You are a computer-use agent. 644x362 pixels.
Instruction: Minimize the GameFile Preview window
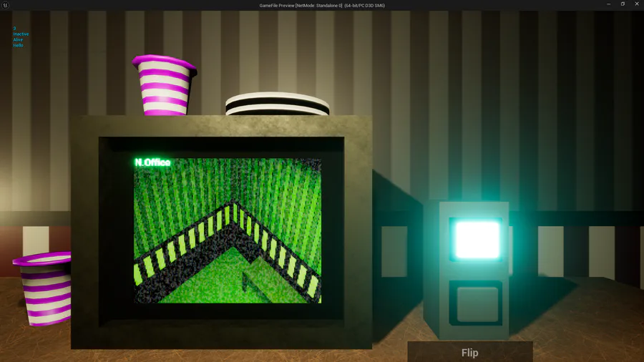coord(609,4)
